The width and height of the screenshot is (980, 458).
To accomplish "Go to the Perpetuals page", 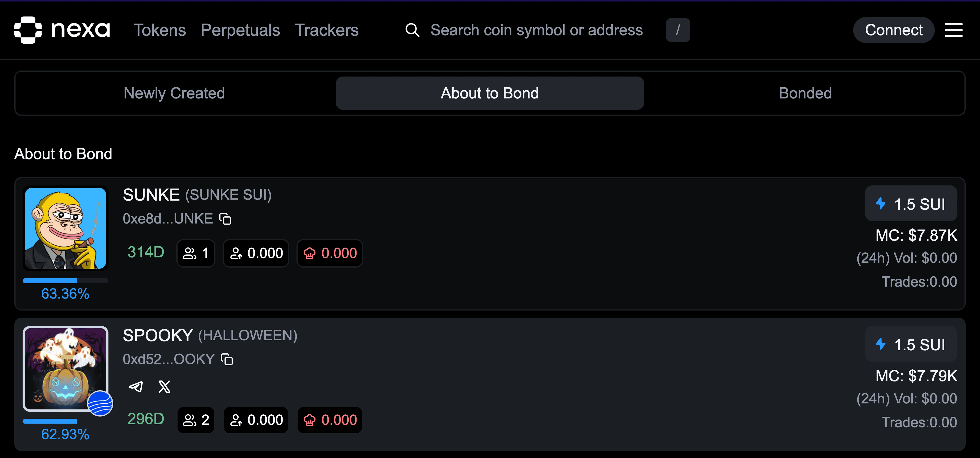I will coord(240,30).
